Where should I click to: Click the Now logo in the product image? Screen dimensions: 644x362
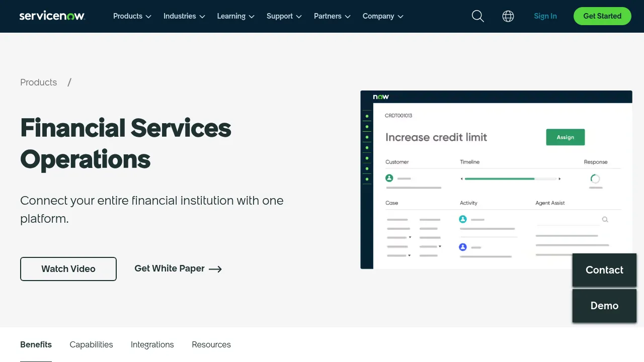(x=381, y=97)
